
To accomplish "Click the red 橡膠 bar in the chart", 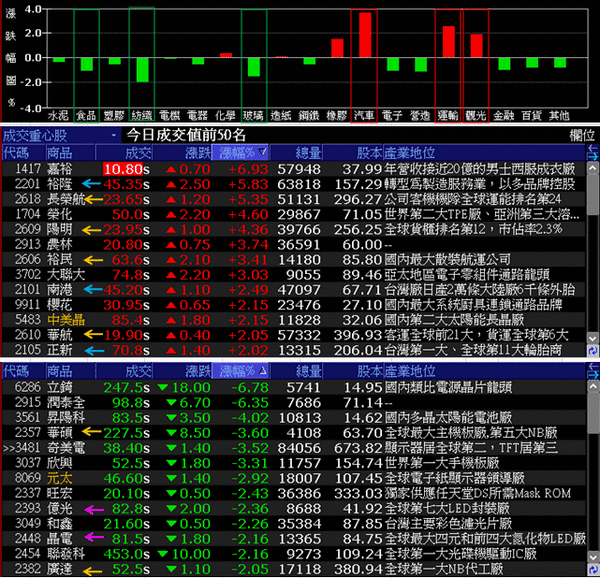I will tap(337, 48).
